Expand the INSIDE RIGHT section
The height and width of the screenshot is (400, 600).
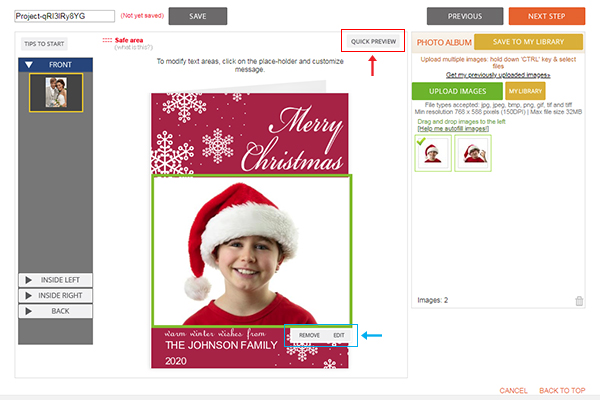point(55,296)
